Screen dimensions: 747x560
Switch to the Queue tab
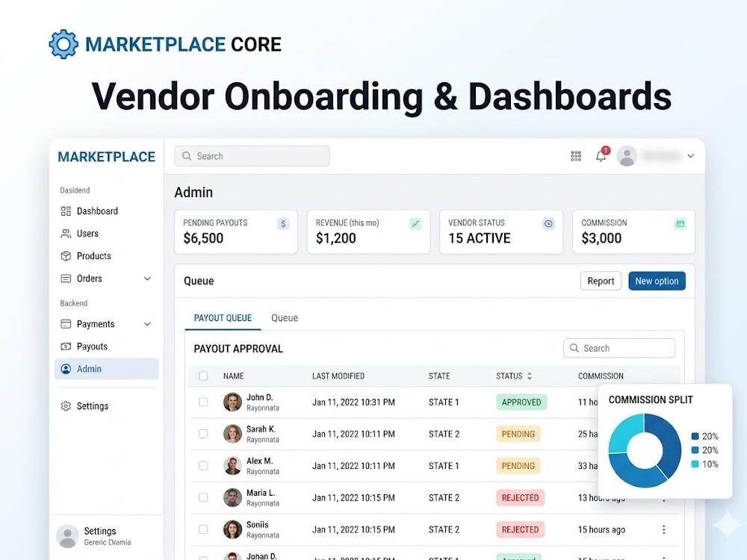(x=285, y=318)
